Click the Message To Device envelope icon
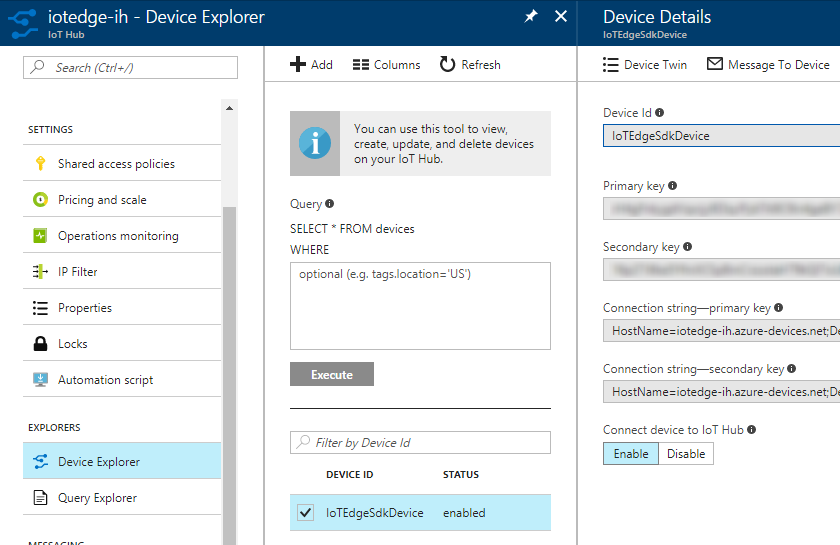The width and height of the screenshot is (840, 545). (x=714, y=65)
